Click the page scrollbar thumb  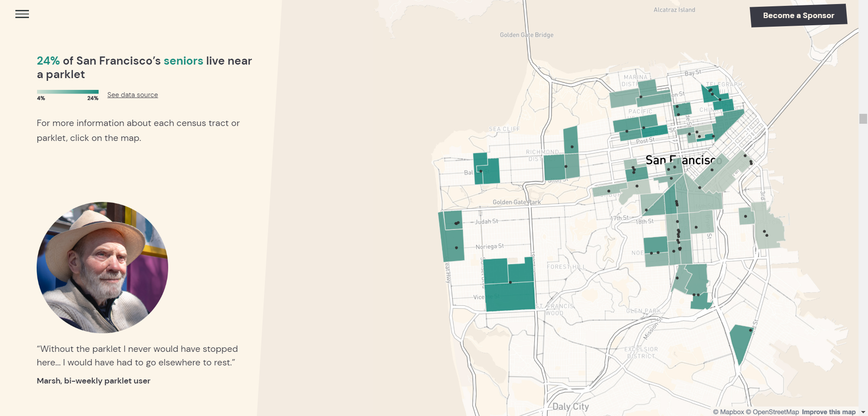[x=863, y=118]
